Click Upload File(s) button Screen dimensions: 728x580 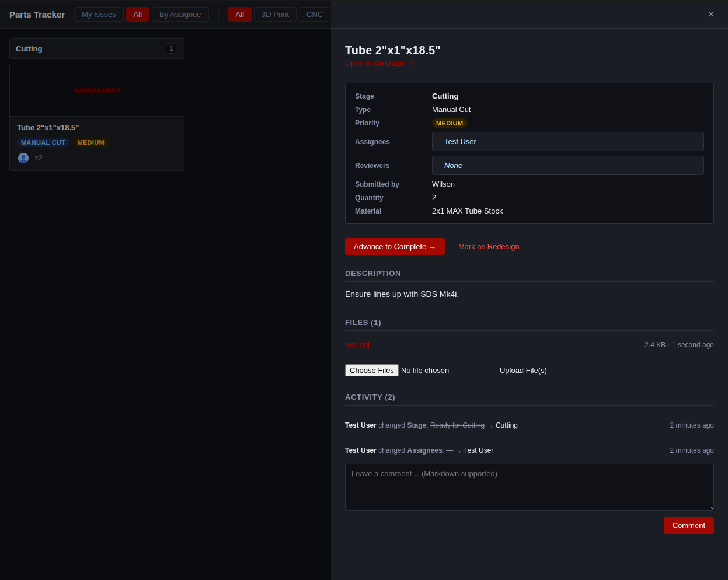[x=523, y=370]
